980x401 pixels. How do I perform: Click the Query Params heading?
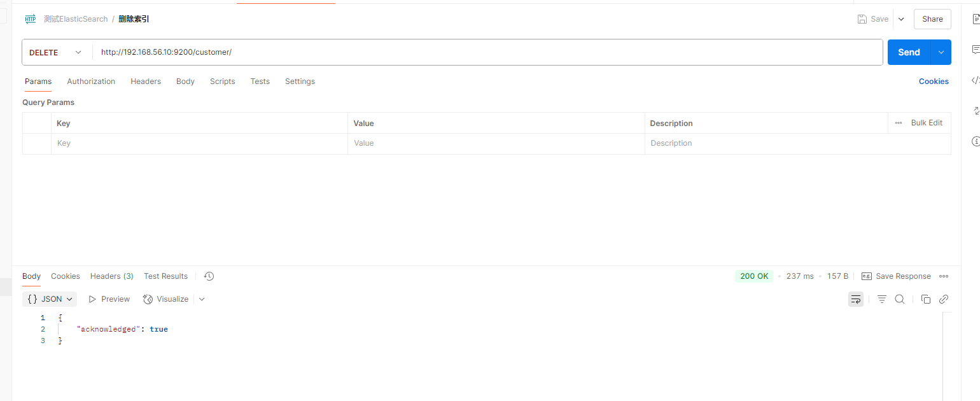pyautogui.click(x=48, y=102)
